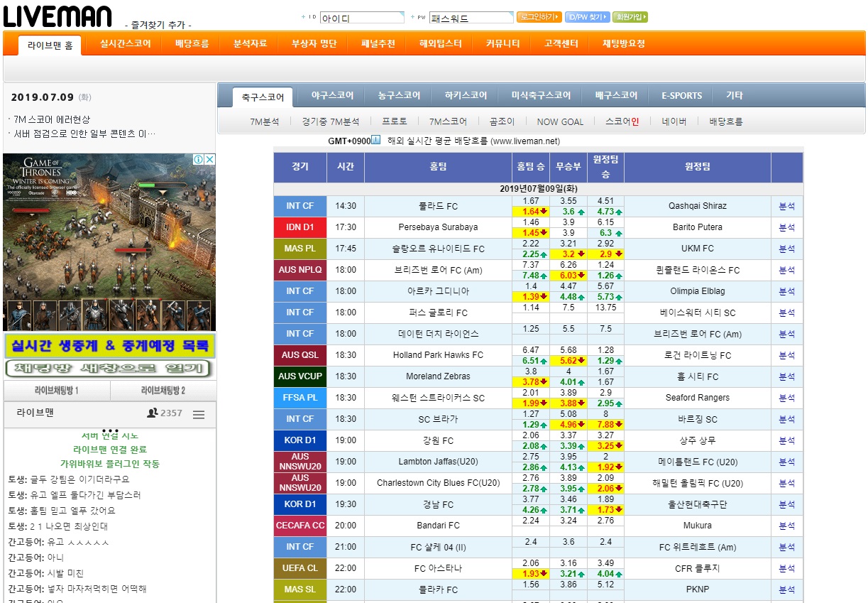The image size is (868, 603).
Task: Click the orange 로그인하기 button
Action: click(x=539, y=17)
